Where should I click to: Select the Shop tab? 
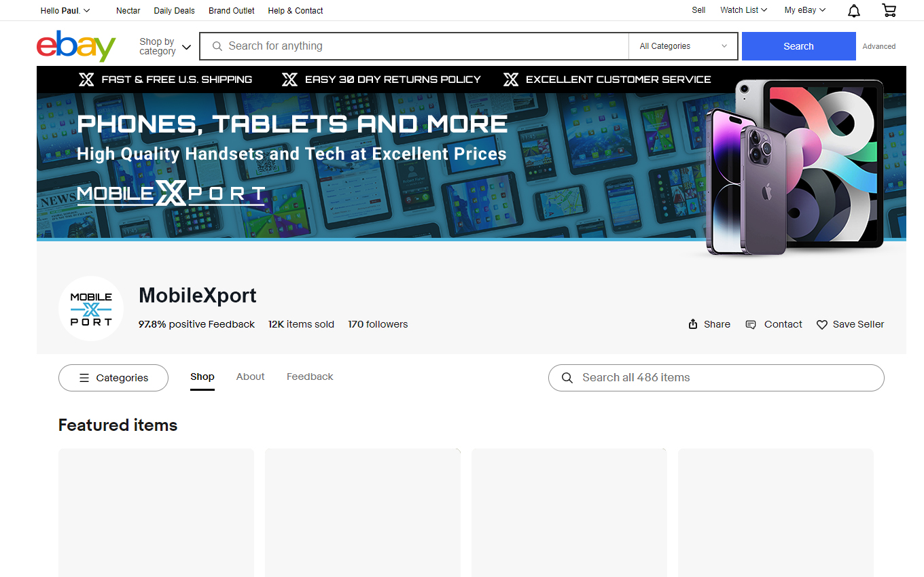click(x=202, y=377)
